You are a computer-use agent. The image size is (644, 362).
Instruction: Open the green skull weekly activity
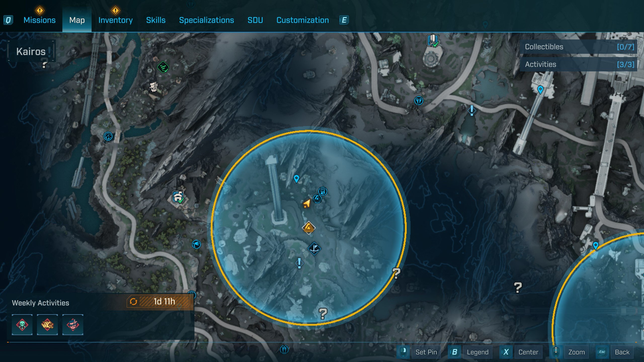pos(22,325)
